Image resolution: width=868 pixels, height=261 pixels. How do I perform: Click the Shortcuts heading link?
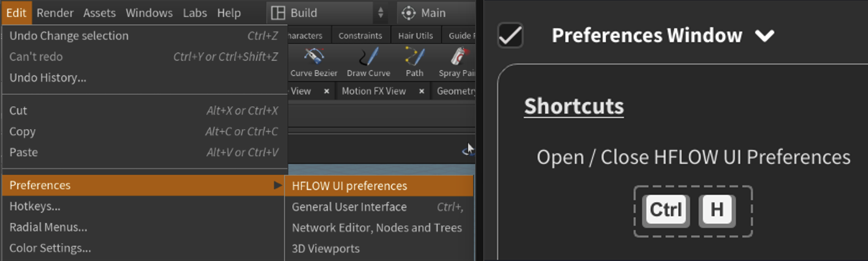(574, 106)
